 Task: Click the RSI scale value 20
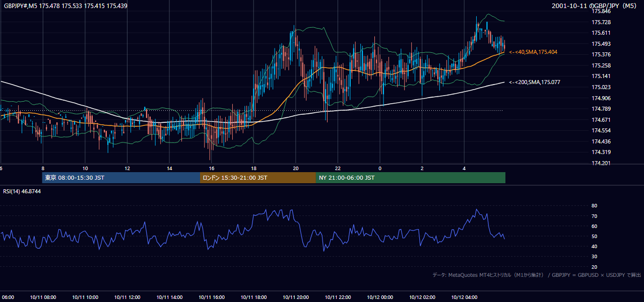point(595,267)
